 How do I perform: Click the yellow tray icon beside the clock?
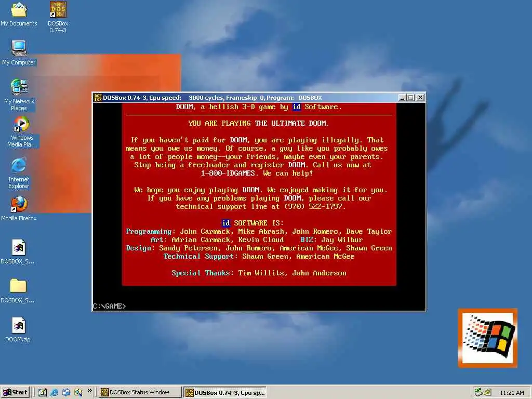[x=487, y=392]
